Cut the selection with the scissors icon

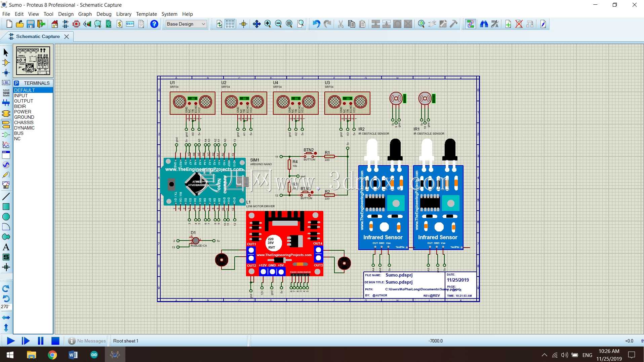(340, 24)
